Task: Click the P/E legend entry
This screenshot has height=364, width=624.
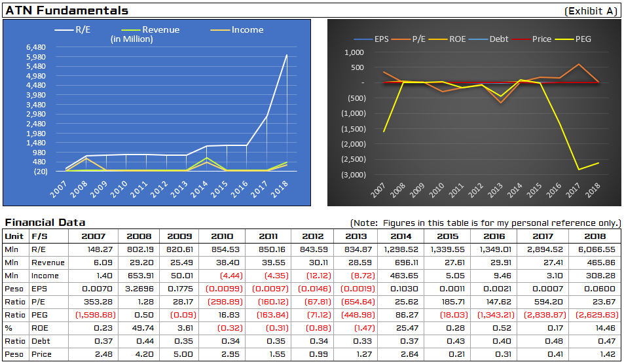Action: 409,39
